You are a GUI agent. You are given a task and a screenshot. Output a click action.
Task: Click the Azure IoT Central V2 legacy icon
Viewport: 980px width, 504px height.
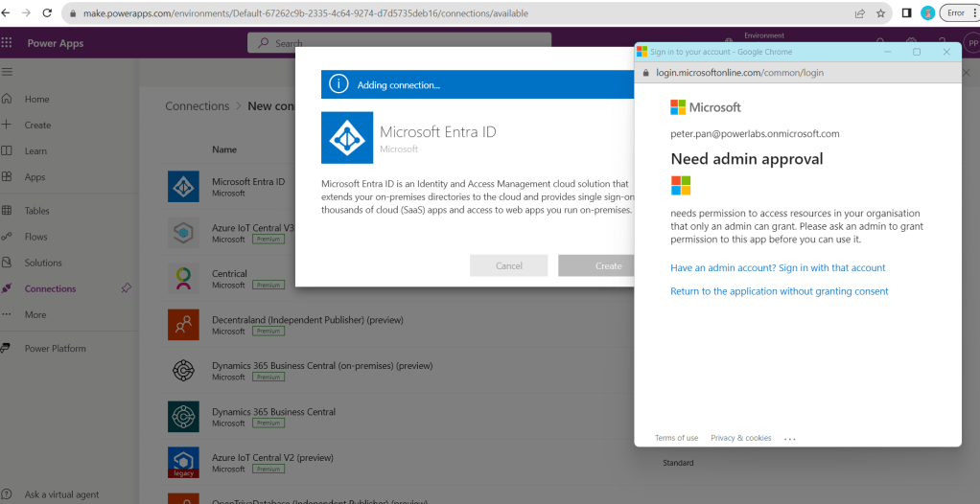tap(183, 463)
